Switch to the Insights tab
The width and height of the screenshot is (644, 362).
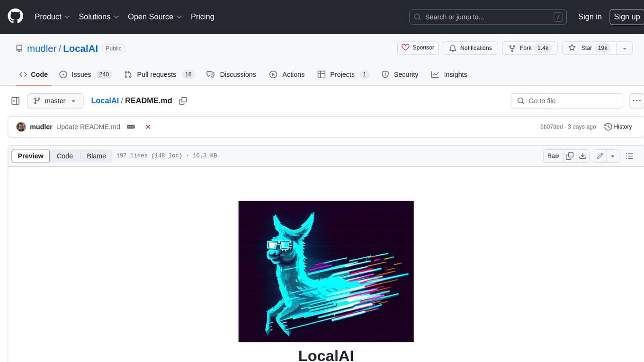click(449, 74)
